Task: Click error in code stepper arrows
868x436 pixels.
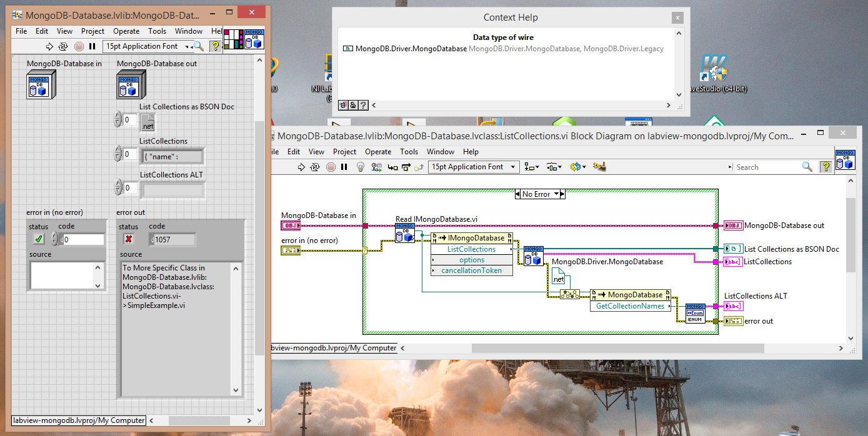Action: click(55, 239)
